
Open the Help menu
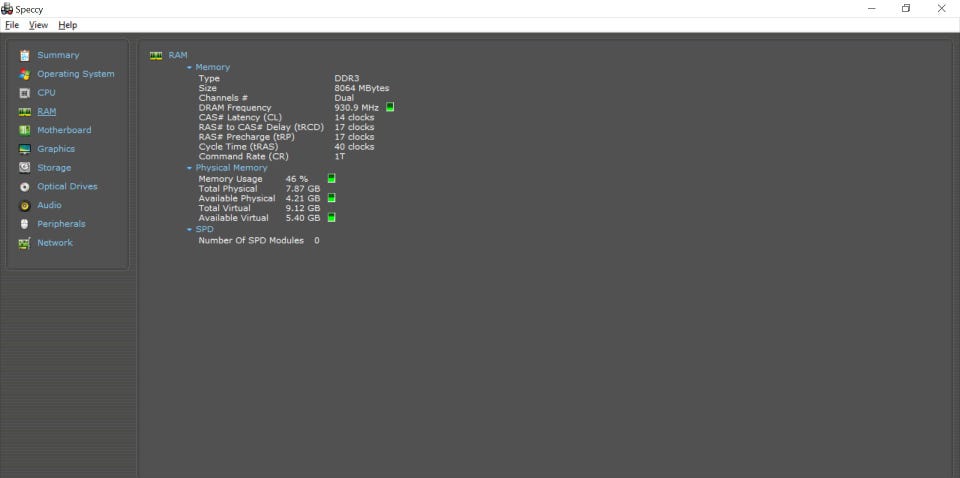67,25
